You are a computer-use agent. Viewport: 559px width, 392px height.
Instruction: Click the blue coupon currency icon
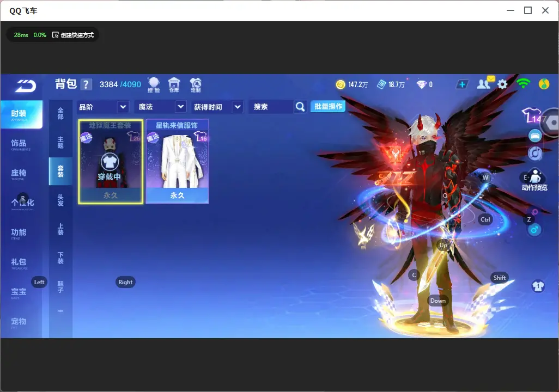(x=381, y=84)
